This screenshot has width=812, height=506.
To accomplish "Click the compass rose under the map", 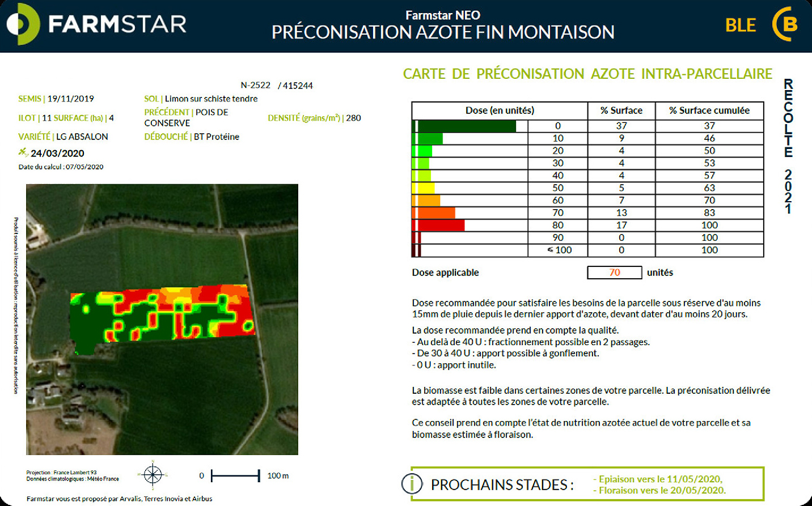I will (153, 474).
